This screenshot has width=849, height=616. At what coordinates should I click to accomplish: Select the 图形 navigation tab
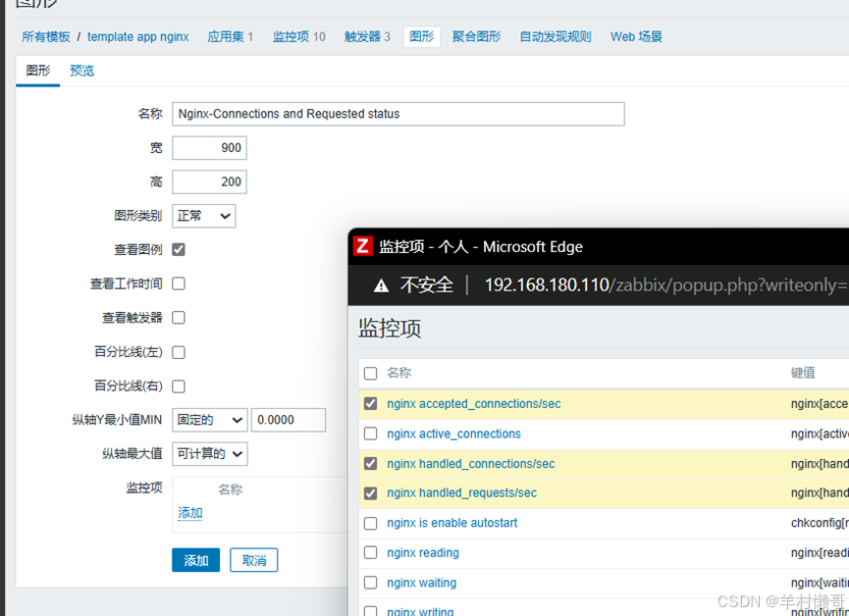coord(421,37)
